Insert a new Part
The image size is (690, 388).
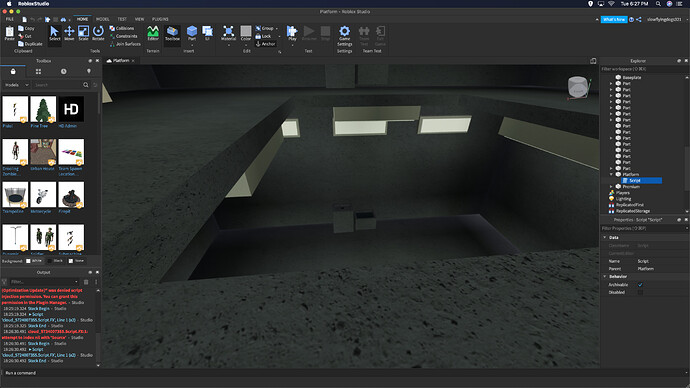click(192, 33)
